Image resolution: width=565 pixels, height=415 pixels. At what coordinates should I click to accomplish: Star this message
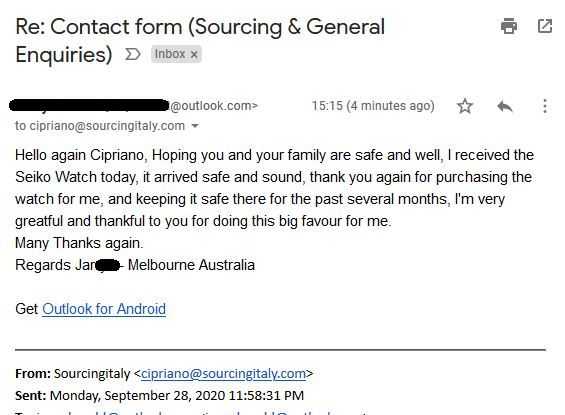(x=465, y=106)
